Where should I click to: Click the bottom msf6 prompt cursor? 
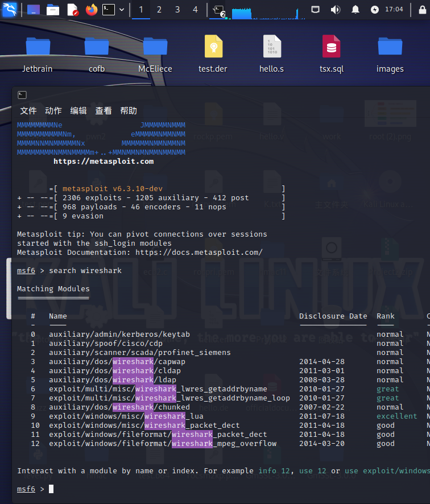click(x=51, y=489)
